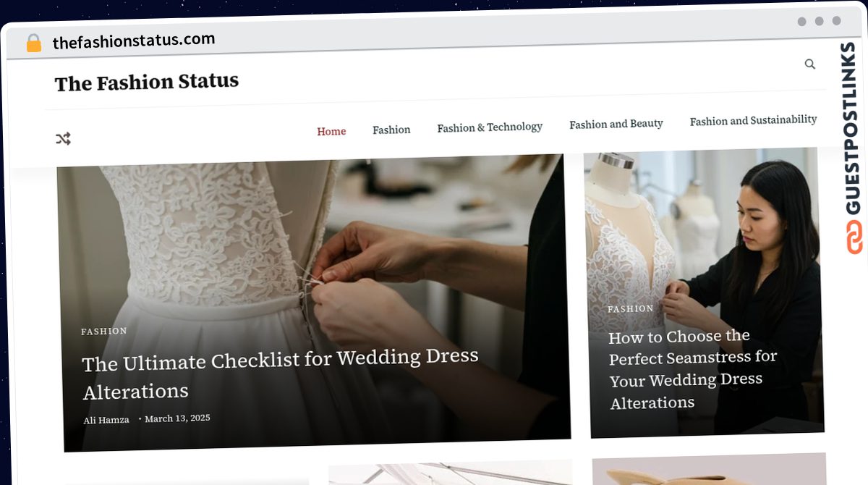
Task: Open the Fashion and Beauty menu item
Action: pyautogui.click(x=616, y=125)
